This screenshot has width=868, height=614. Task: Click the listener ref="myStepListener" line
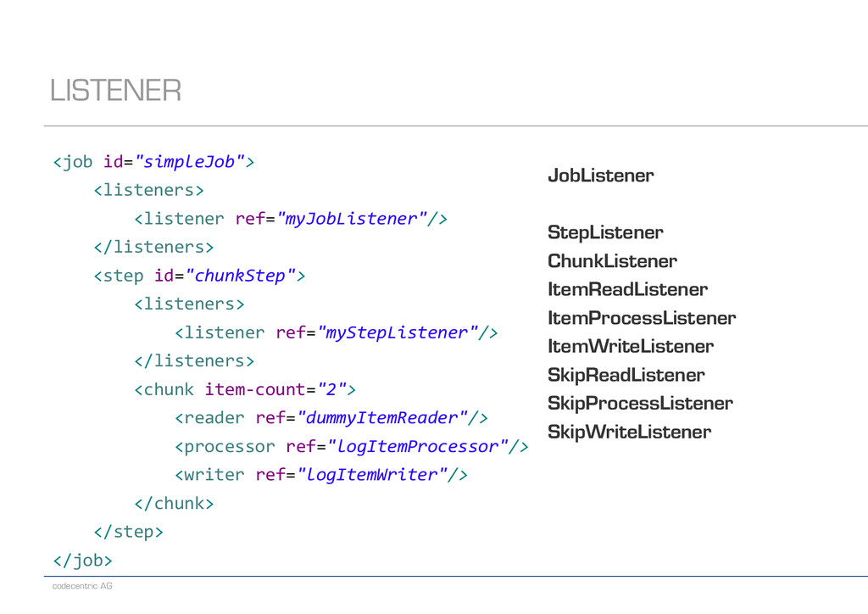pos(336,332)
